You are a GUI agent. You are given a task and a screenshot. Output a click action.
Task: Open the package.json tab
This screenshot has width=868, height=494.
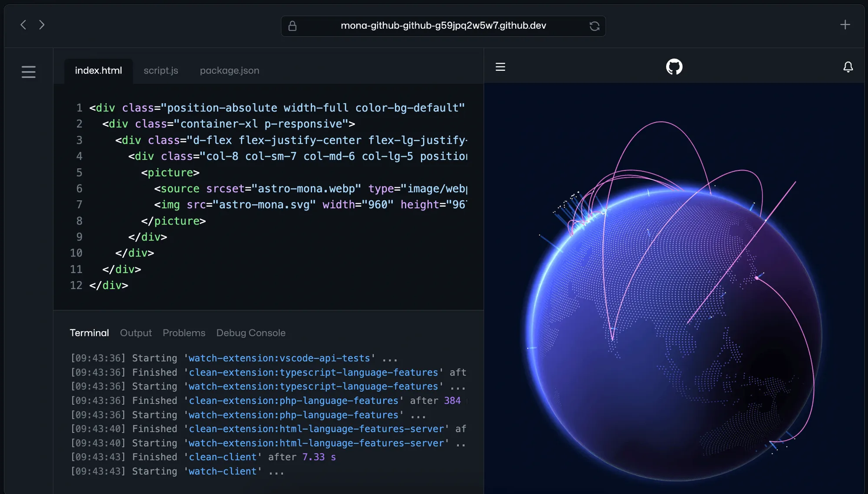[x=230, y=70]
